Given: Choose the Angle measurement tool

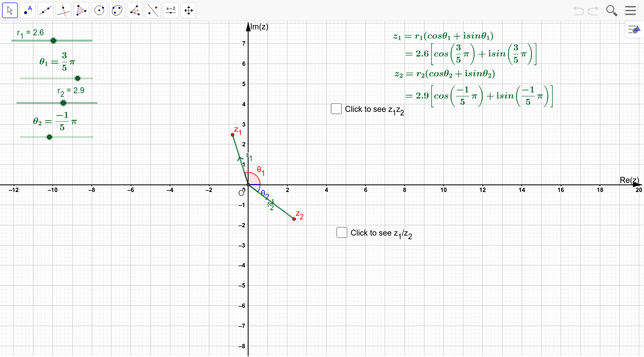Looking at the screenshot, I should (135, 10).
